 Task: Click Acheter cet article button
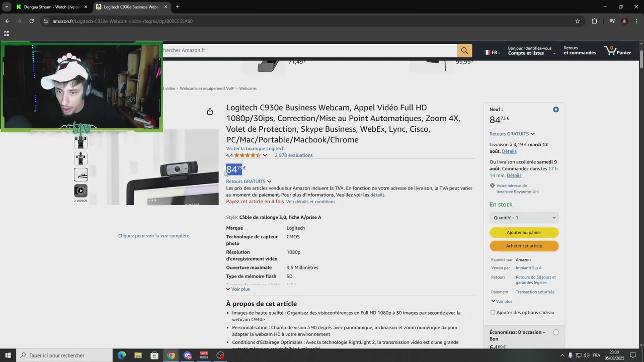click(x=524, y=246)
